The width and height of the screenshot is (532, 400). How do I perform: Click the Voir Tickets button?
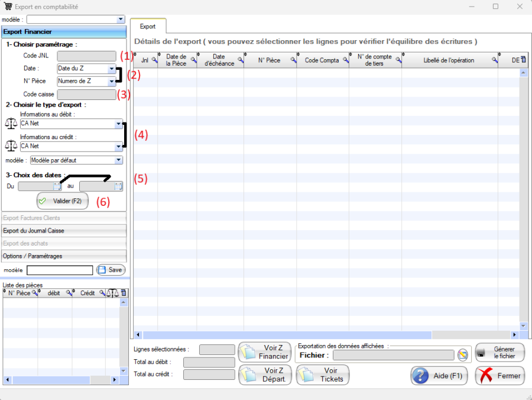[x=323, y=375]
